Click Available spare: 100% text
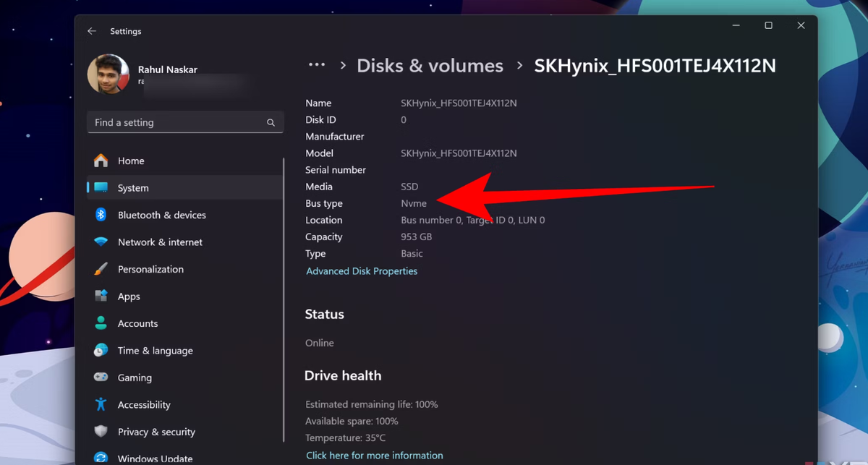The height and width of the screenshot is (465, 868). (x=352, y=421)
